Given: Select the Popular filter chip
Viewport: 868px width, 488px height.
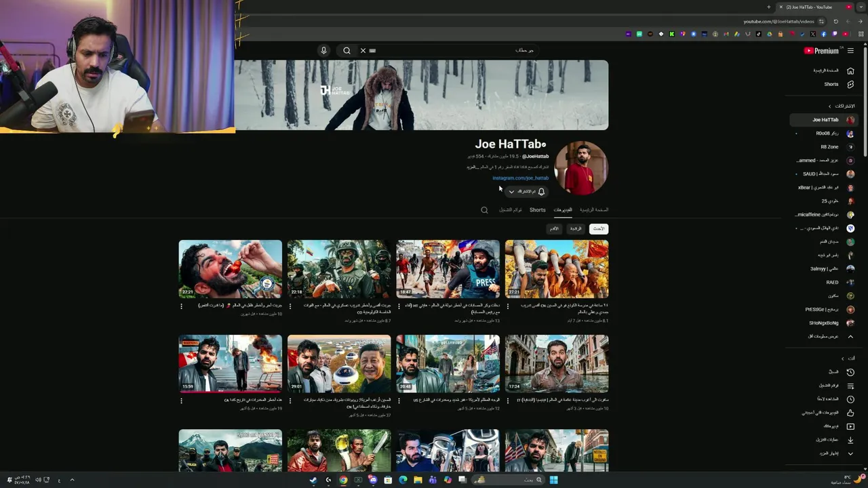Looking at the screenshot, I should (x=576, y=229).
